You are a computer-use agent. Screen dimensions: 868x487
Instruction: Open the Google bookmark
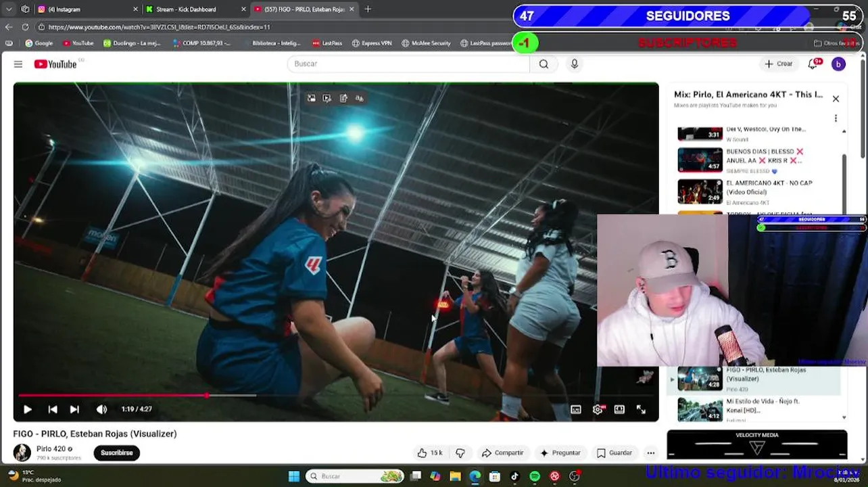tap(39, 43)
